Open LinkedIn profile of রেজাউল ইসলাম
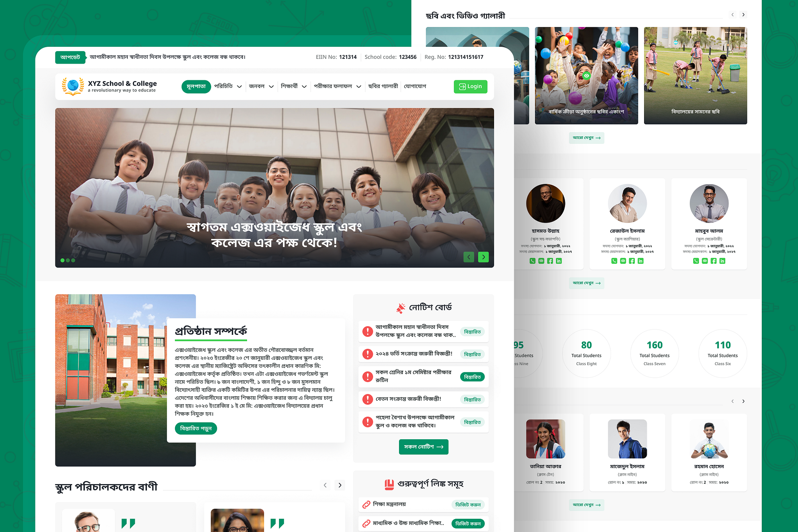The height and width of the screenshot is (532, 798). [641, 261]
